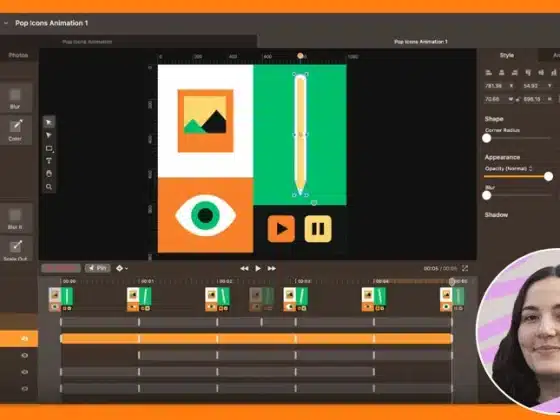Select the eye illustration on the canvas
Screen dimensions: 560x420
coord(205,215)
